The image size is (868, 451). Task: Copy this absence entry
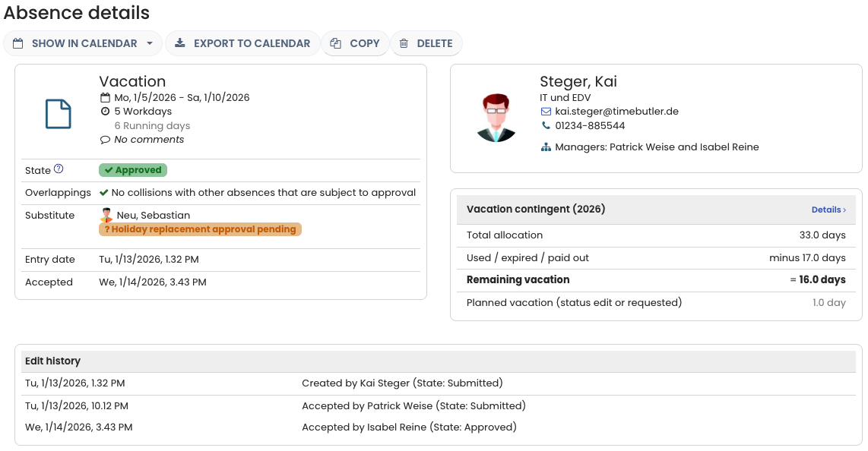355,43
